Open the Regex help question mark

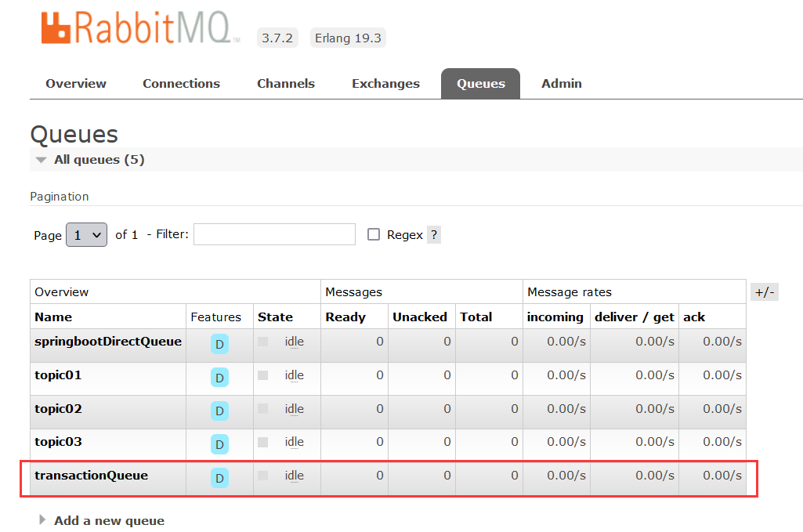click(x=433, y=234)
